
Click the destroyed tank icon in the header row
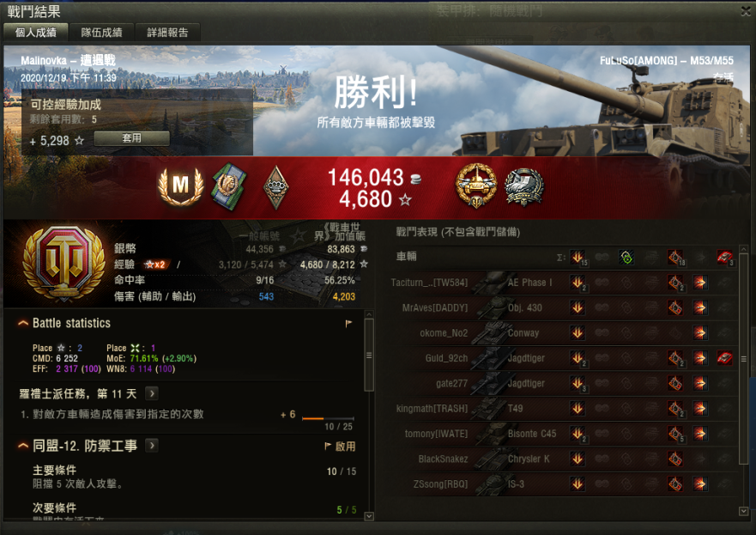(x=724, y=257)
